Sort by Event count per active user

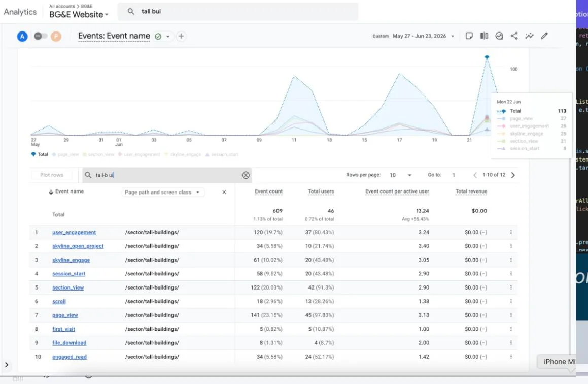397,191
